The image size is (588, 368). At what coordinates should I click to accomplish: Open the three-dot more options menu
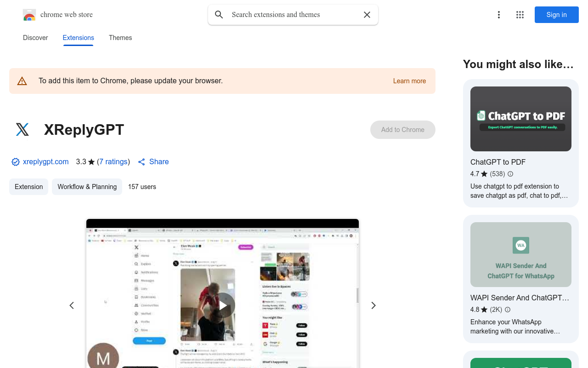pos(499,15)
